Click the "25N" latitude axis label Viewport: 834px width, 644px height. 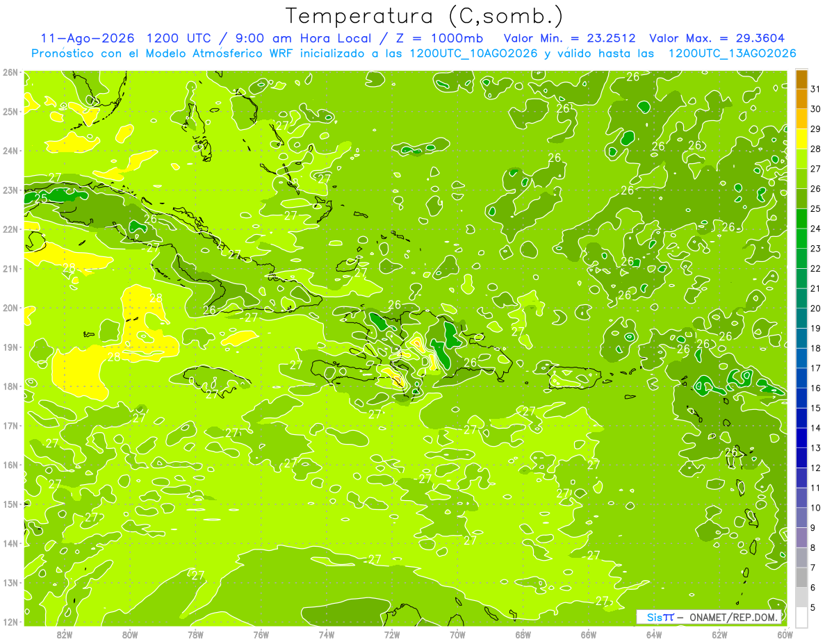[10, 111]
